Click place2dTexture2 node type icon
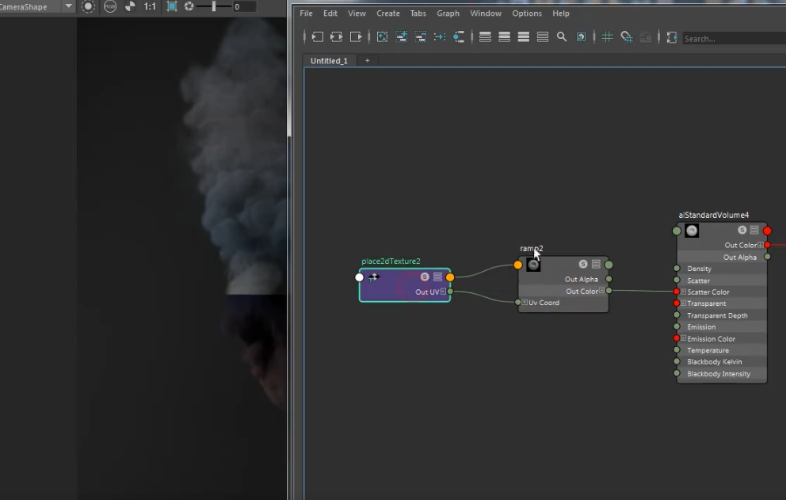This screenshot has height=500, width=786. click(373, 277)
